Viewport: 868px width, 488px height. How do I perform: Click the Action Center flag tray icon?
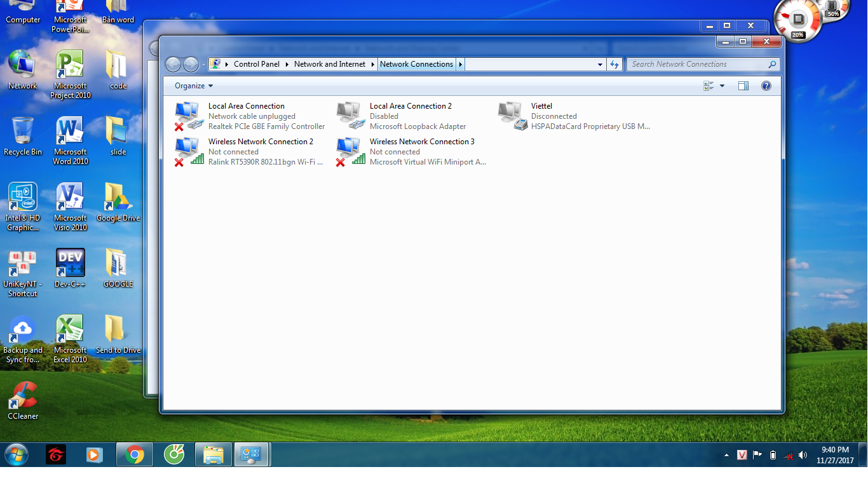tap(757, 455)
